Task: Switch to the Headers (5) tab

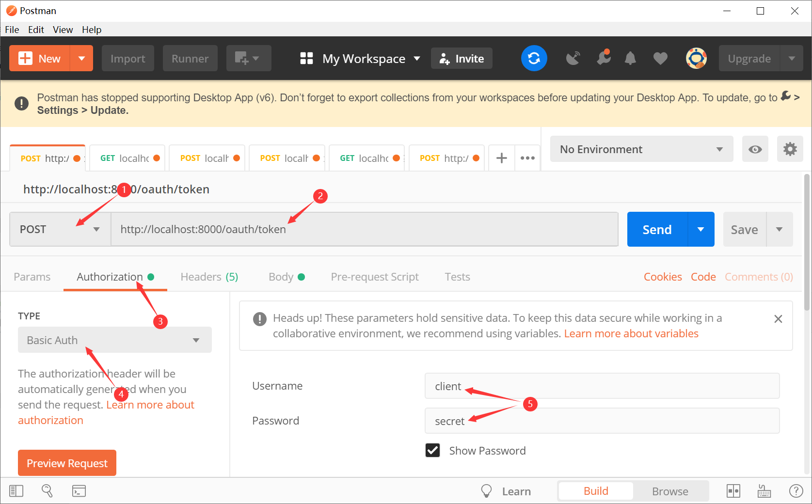Action: (209, 277)
